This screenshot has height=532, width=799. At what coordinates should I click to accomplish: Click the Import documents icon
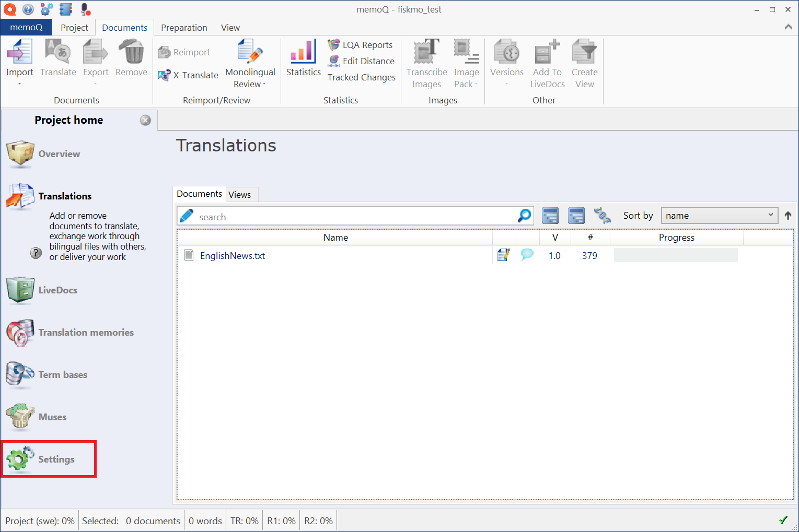click(x=20, y=52)
